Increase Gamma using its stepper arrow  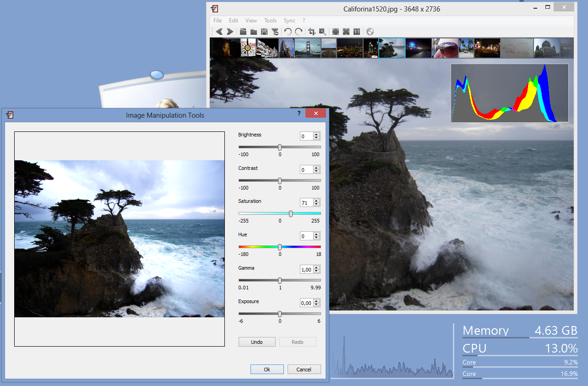click(x=316, y=267)
